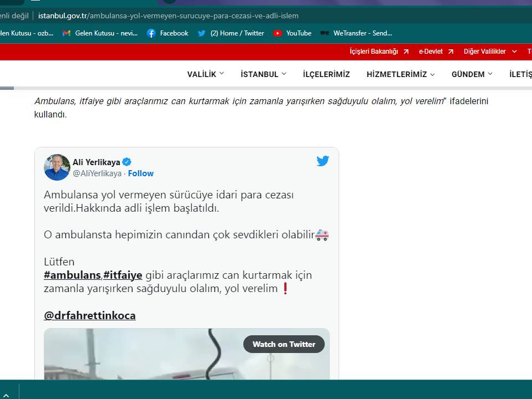The width and height of the screenshot is (532, 399).
Task: Click the YouTube bookmark icon
Action: pos(278,33)
